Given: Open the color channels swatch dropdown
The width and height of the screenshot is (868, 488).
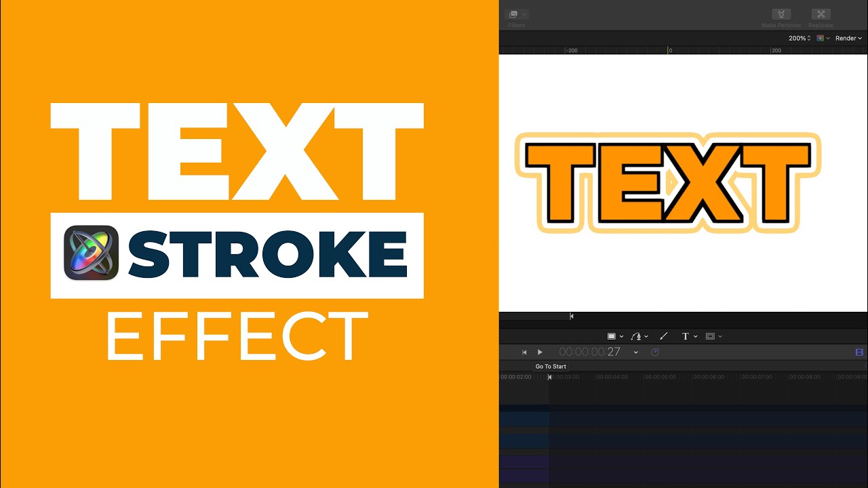Looking at the screenshot, I should point(823,39).
